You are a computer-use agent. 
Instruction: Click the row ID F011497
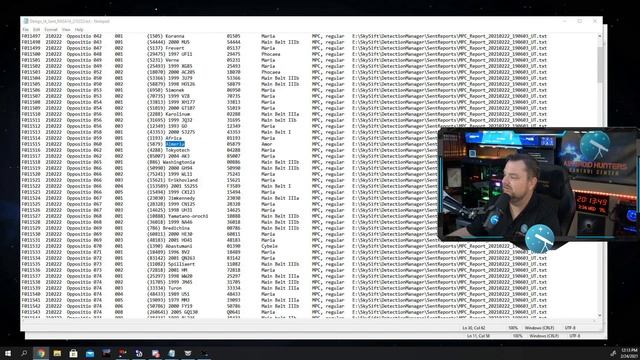point(31,36)
